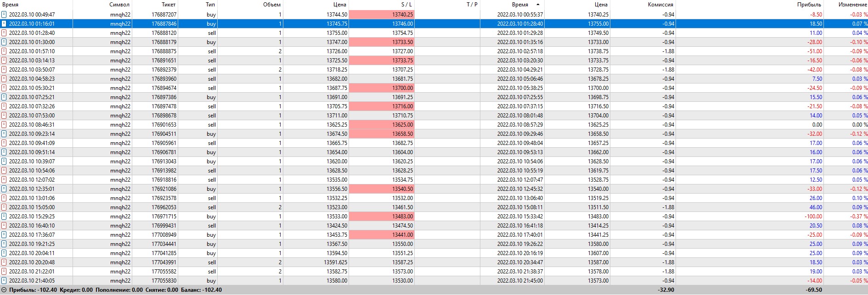Click the -42.00 profit cell

815,70
